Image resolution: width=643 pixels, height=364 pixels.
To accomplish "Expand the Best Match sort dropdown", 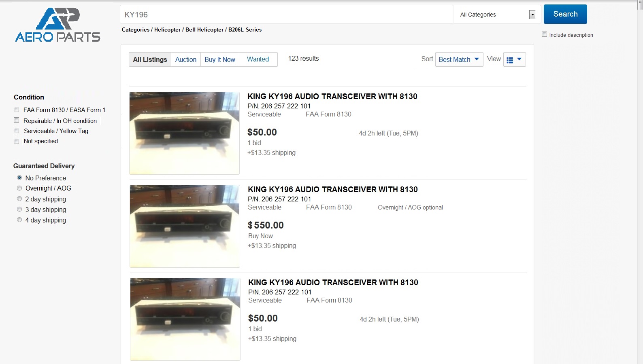I will (x=459, y=59).
